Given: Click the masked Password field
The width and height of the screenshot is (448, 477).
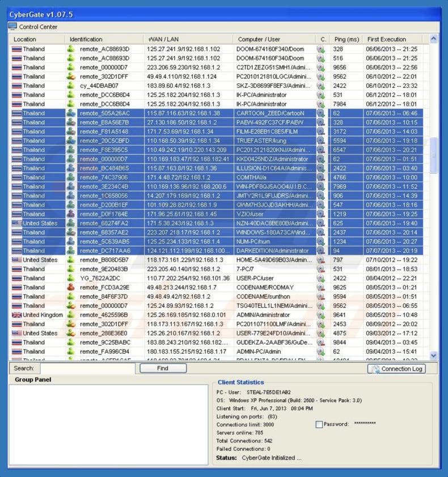Looking at the screenshot, I should click(365, 424).
